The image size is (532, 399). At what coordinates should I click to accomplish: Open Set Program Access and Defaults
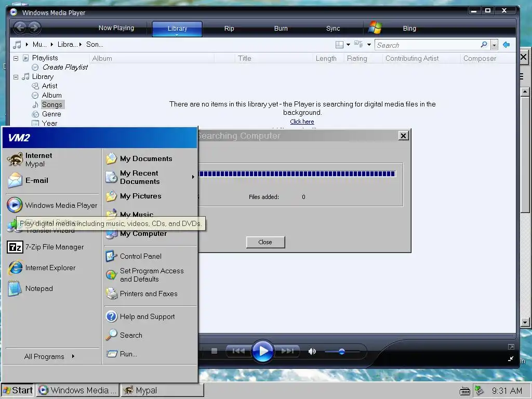(151, 275)
